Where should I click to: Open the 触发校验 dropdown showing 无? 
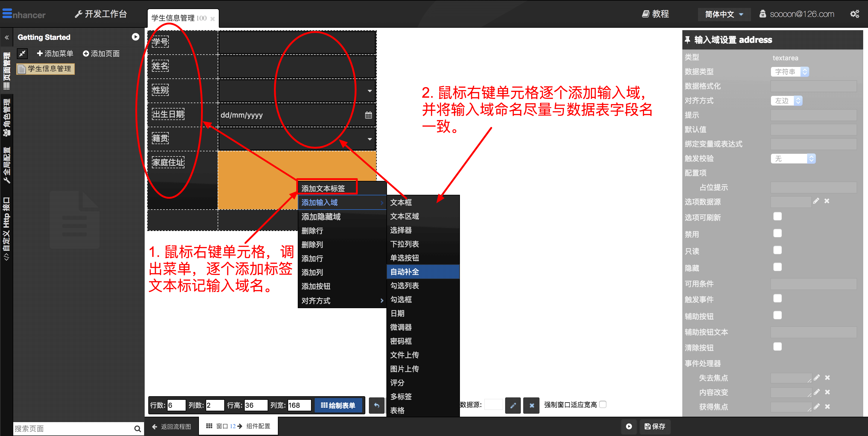point(793,159)
